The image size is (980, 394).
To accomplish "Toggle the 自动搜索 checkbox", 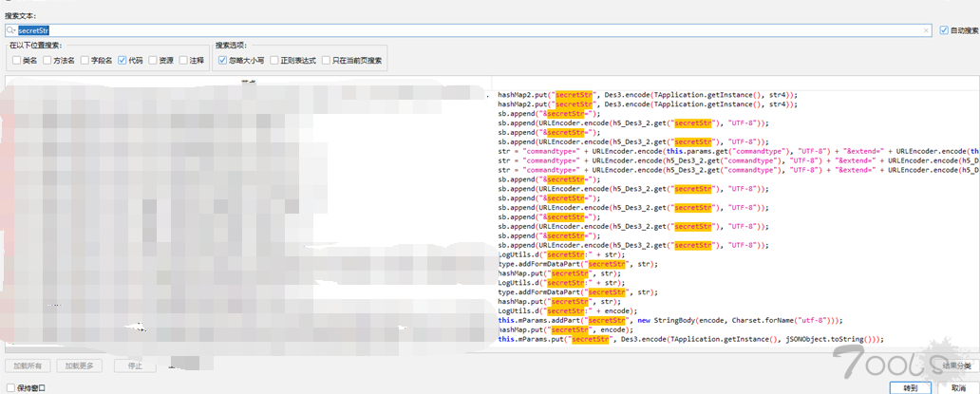I will coord(944,30).
